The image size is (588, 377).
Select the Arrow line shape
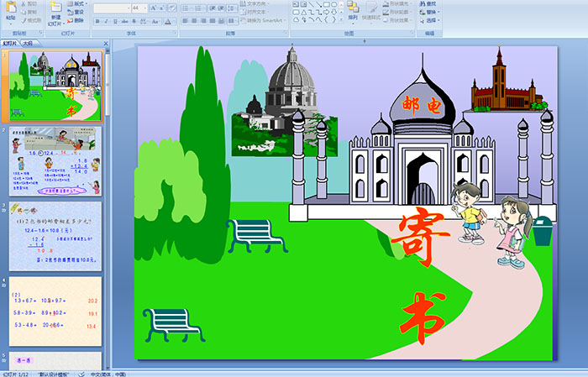pos(318,4)
